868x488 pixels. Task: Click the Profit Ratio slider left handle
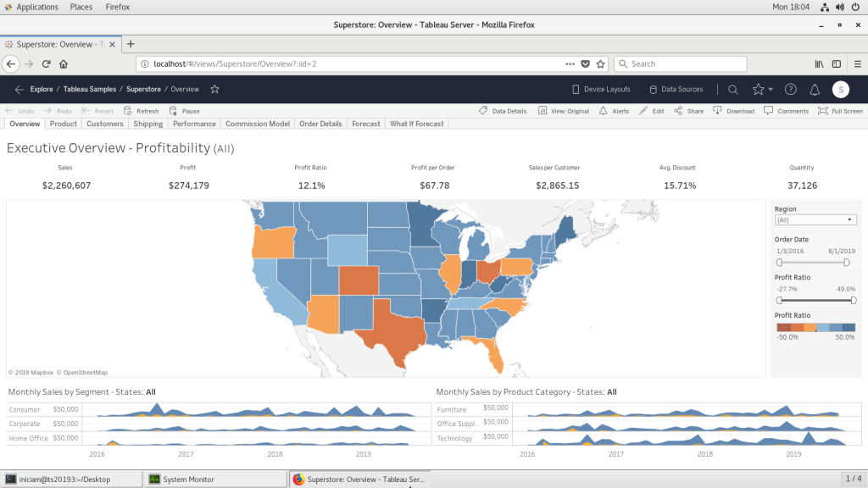tap(779, 300)
